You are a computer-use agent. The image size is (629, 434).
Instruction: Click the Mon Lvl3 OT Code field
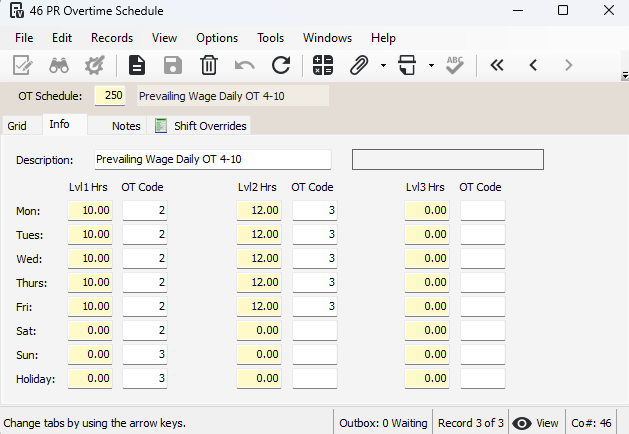click(x=483, y=210)
